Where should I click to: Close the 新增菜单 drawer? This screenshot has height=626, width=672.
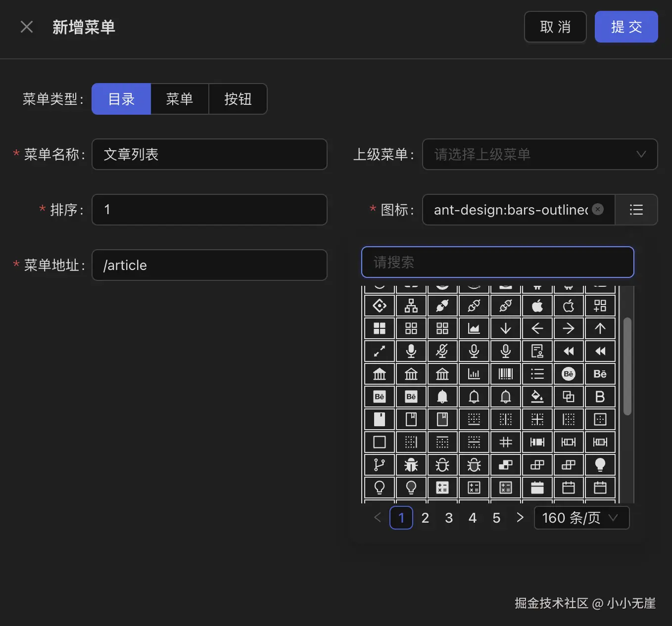click(x=27, y=27)
